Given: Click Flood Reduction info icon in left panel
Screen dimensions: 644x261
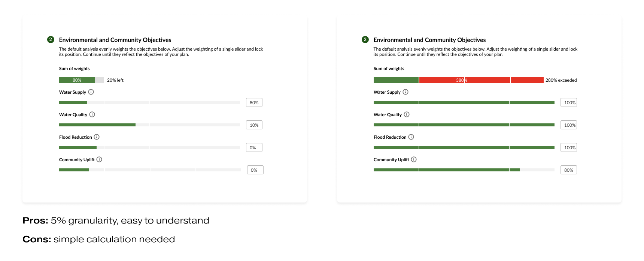Looking at the screenshot, I should (97, 137).
